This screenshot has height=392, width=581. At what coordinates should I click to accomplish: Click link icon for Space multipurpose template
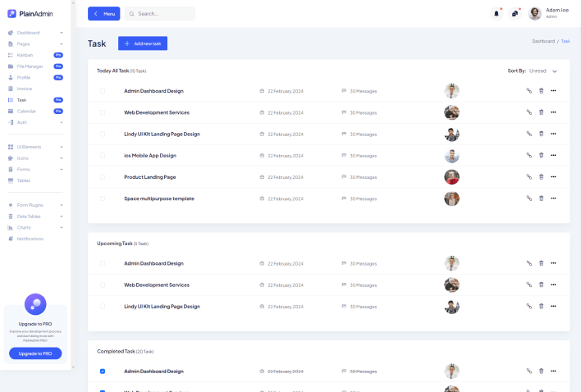(x=529, y=198)
